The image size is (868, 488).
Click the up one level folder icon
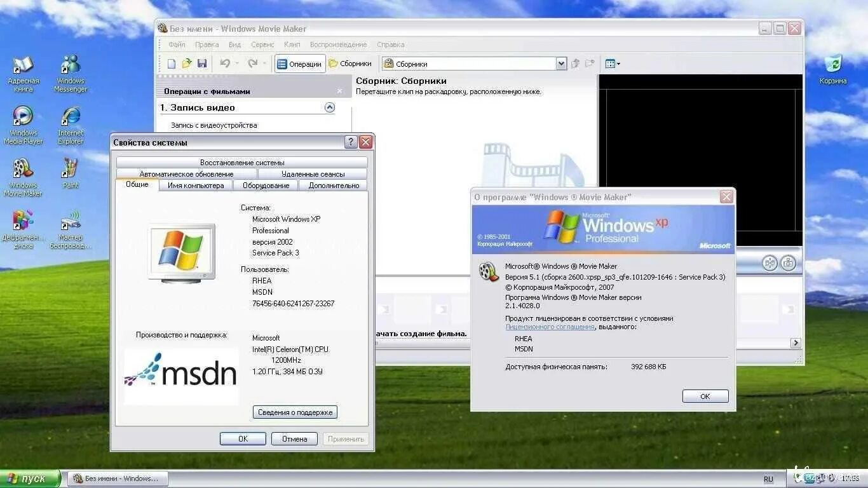(x=575, y=64)
